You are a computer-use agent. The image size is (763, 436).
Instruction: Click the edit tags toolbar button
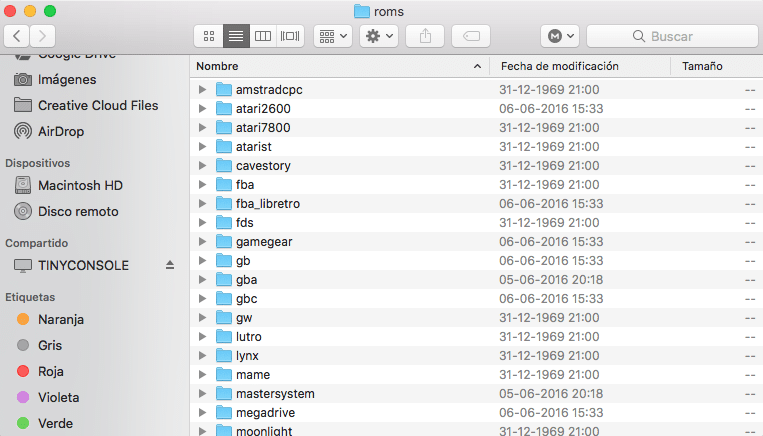[471, 36]
